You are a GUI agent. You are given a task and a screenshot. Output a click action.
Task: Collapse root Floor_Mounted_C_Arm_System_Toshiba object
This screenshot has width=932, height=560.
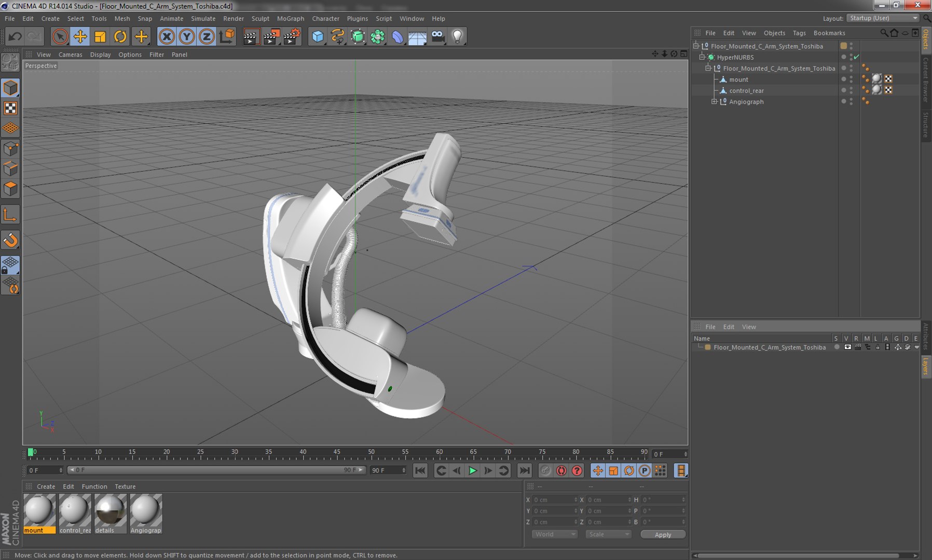click(x=696, y=46)
